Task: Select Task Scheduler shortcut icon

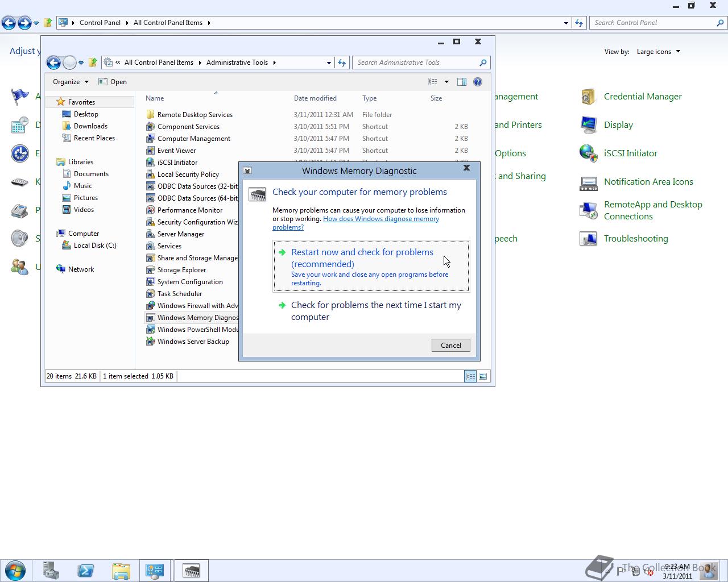Action: [150, 294]
